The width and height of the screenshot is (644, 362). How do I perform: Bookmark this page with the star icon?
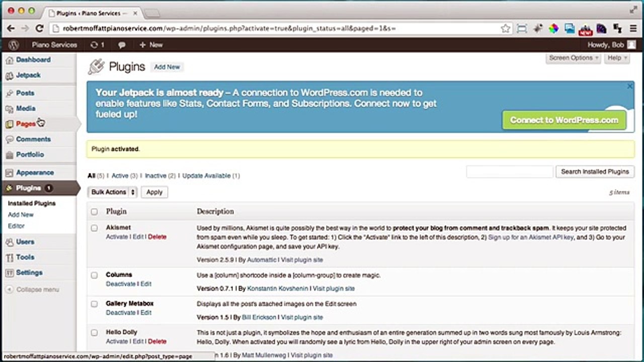point(506,29)
